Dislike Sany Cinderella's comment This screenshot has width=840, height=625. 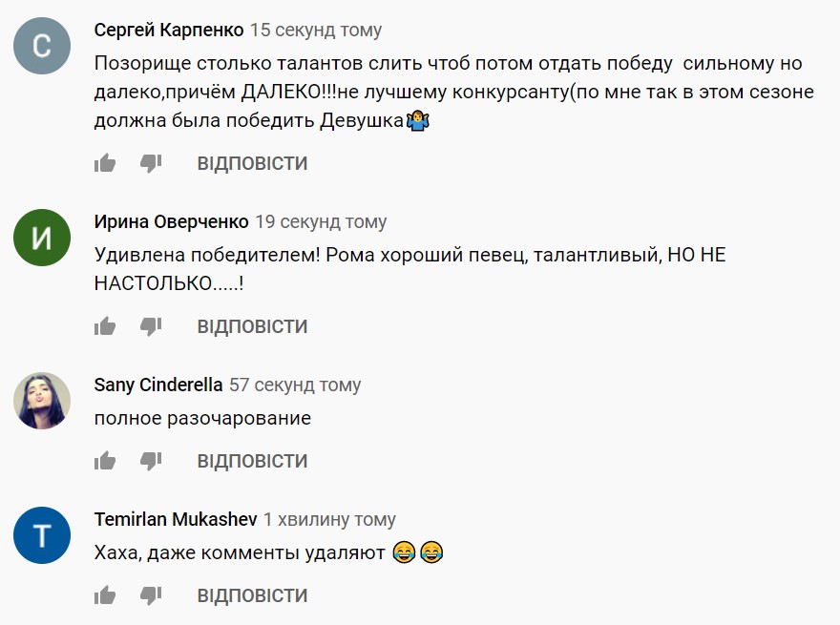coord(151,461)
